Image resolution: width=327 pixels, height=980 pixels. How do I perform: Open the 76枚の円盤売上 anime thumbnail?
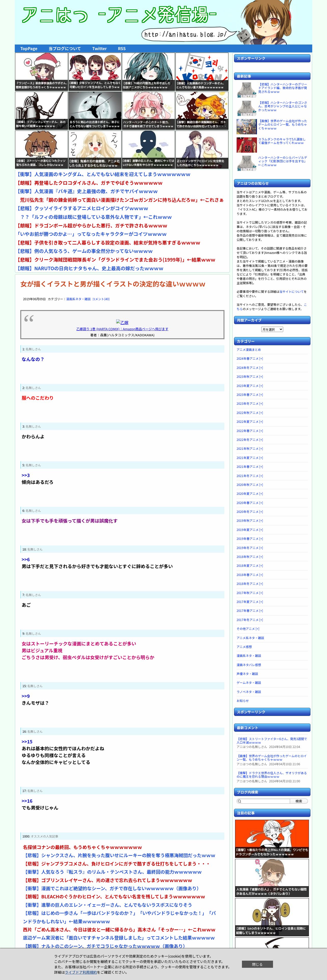point(148,72)
